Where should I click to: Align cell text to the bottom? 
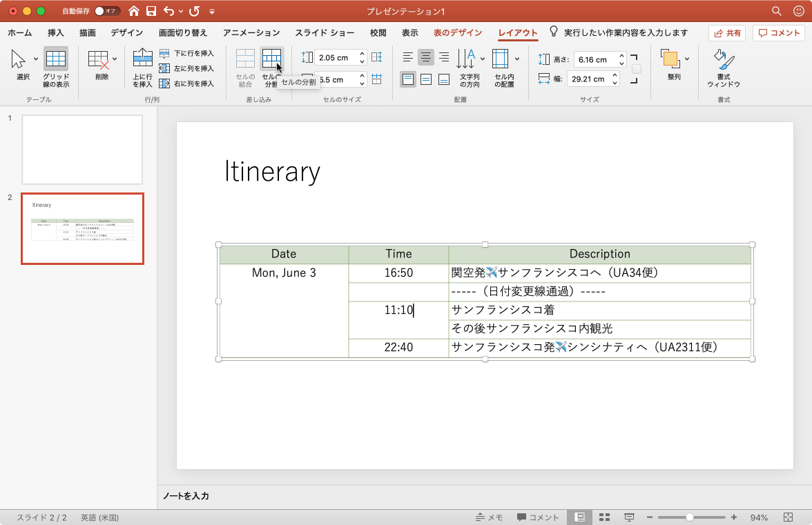click(444, 79)
